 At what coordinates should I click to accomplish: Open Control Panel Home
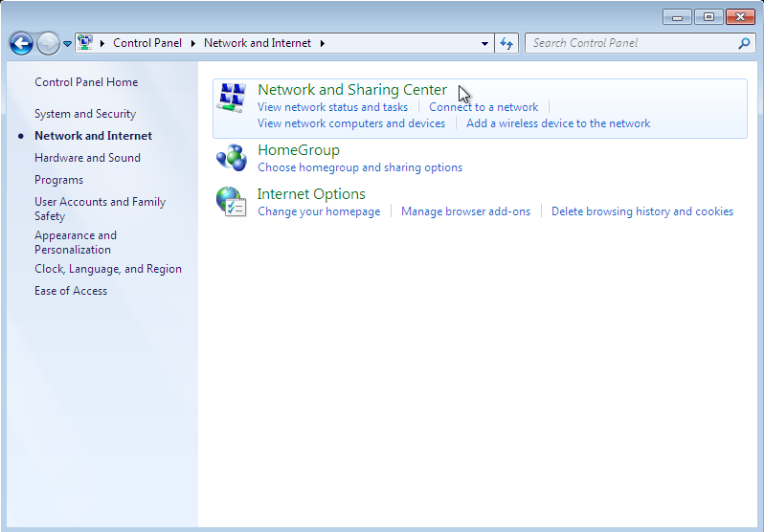(x=86, y=82)
